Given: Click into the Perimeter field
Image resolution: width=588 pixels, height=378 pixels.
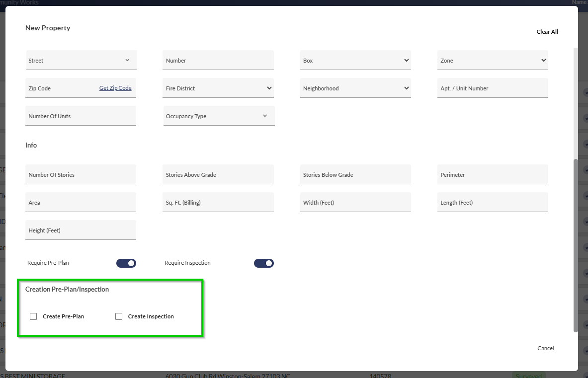Looking at the screenshot, I should (493, 175).
